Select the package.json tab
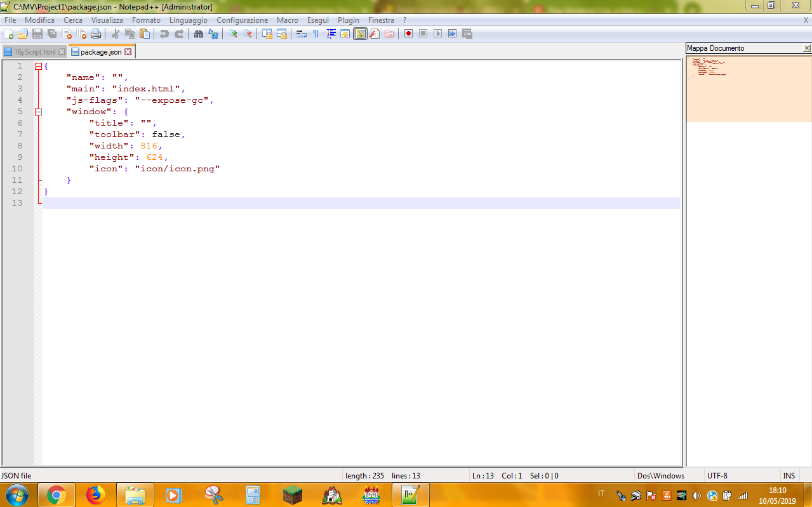This screenshot has width=812, height=507. (100, 52)
